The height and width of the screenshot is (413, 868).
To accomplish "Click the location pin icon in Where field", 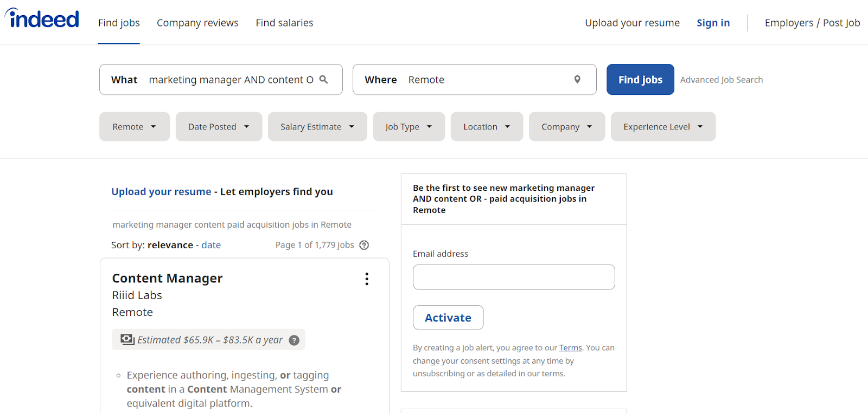I will [577, 80].
